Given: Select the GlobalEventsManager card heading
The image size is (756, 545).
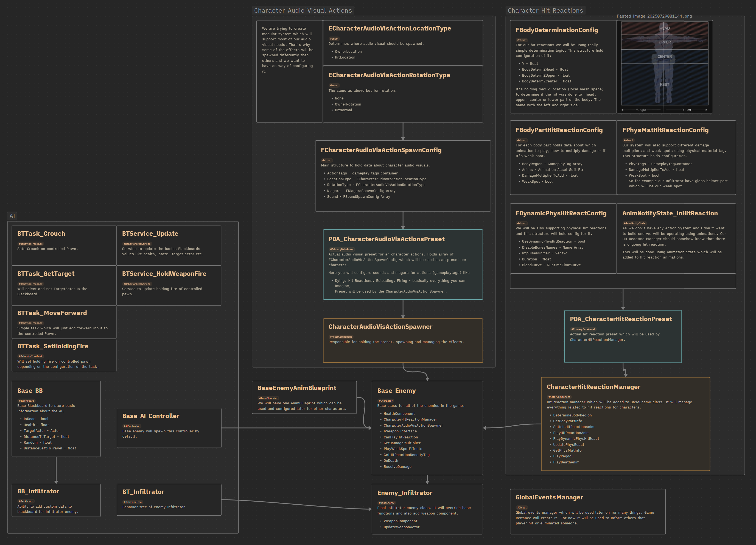Looking at the screenshot, I should click(x=549, y=497).
